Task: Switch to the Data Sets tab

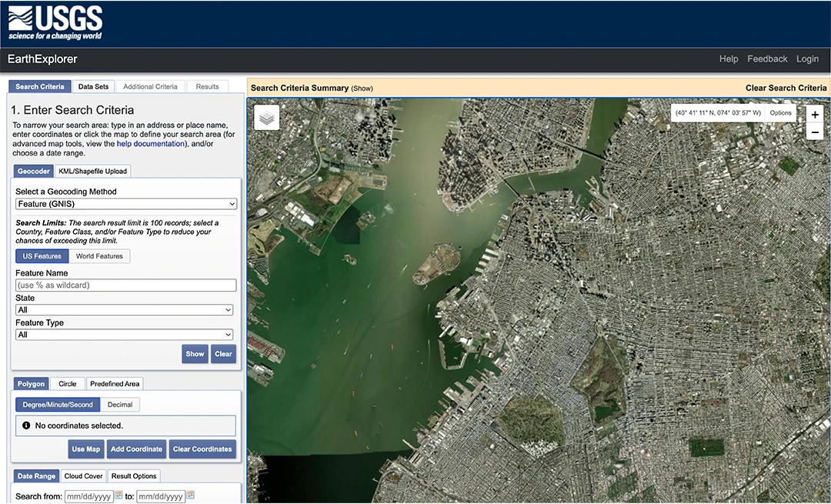Action: tap(94, 87)
